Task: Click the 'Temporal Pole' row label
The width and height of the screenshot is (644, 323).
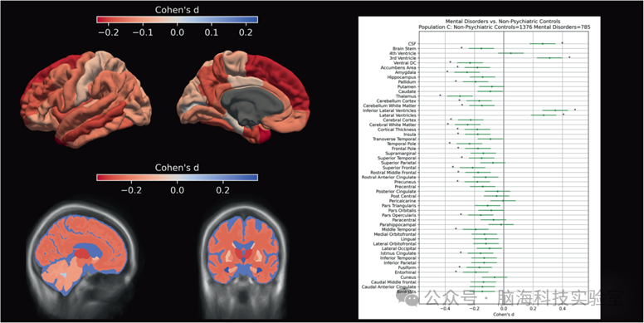Action: click(402, 144)
